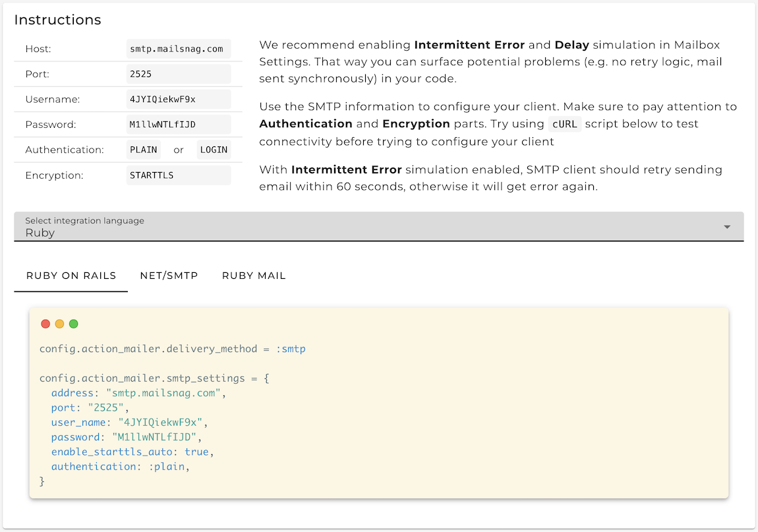Click the Host value smtp.mailsnag.com
The height and width of the screenshot is (532, 758).
click(179, 49)
